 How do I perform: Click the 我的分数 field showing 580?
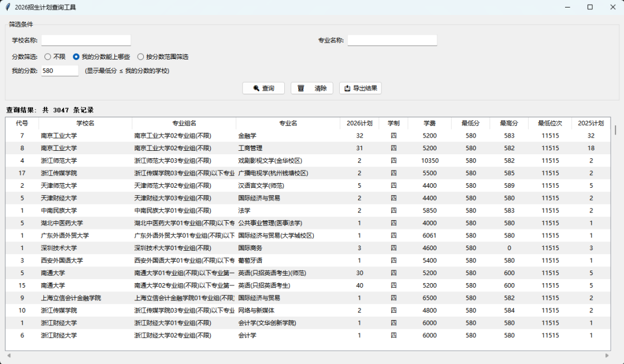(x=60, y=71)
